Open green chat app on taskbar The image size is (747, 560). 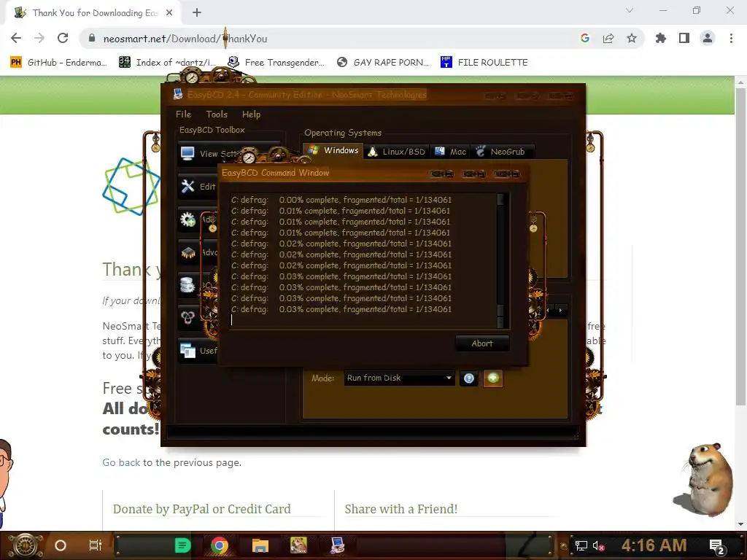coord(183,545)
